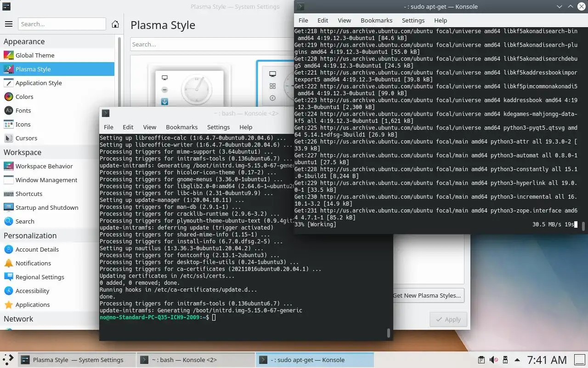This screenshot has height=368, width=588.
Task: Switch to sudo apt-get Konsole taskbar entry
Action: coord(315,360)
